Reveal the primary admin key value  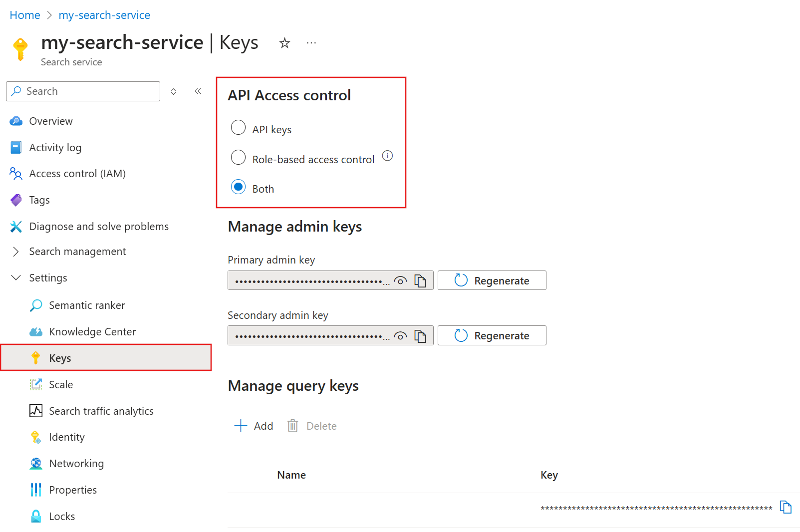(401, 280)
